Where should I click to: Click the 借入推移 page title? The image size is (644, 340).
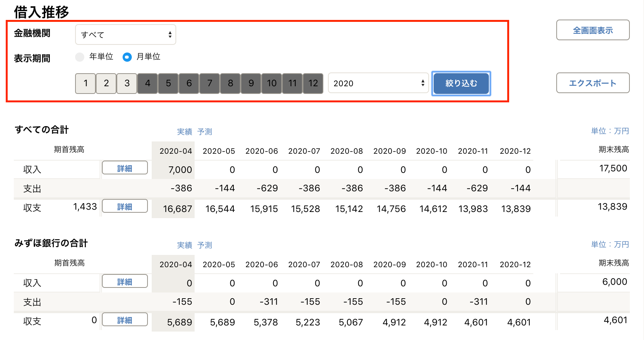tap(41, 12)
